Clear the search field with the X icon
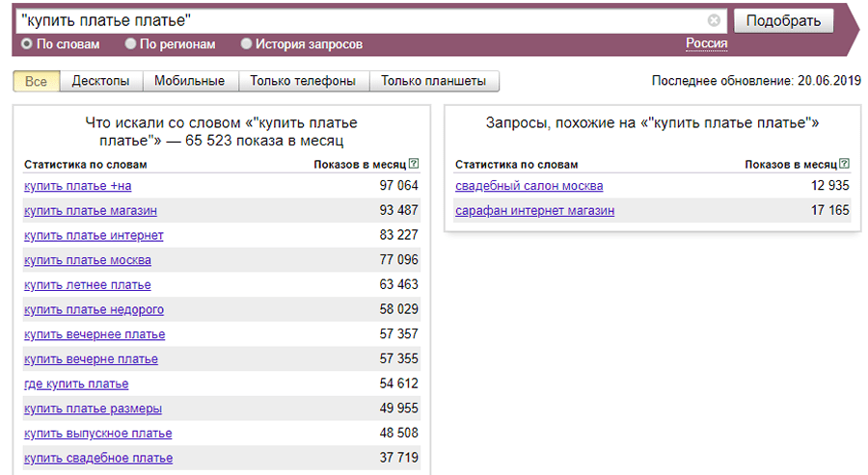Viewport: 868px width, 475px height. [714, 20]
